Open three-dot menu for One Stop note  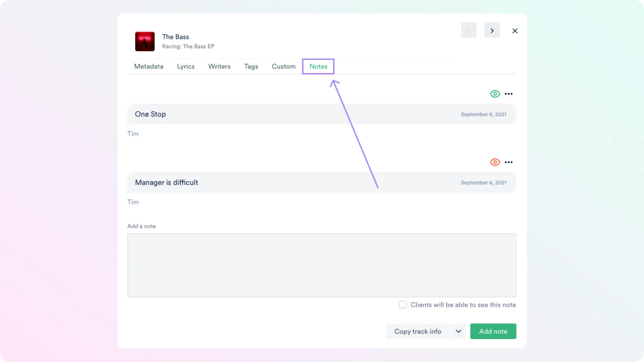pos(508,94)
